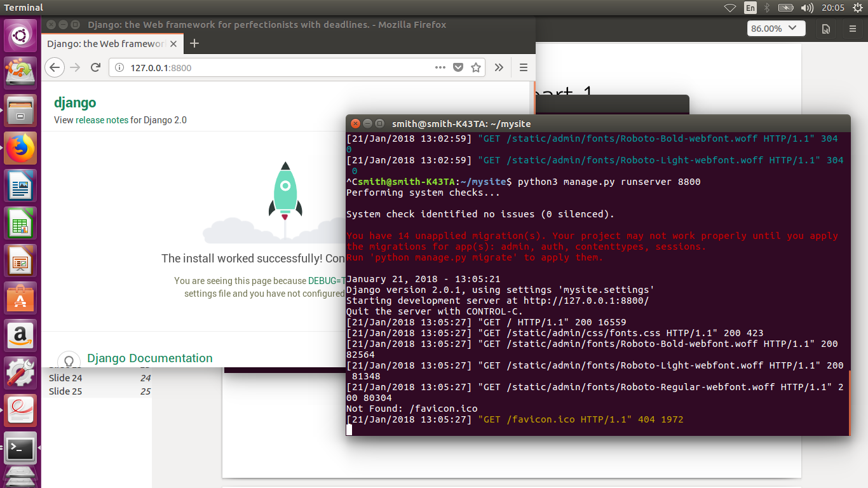Open the 20:05 clock menu
This screenshot has height=488, width=868.
[x=833, y=8]
